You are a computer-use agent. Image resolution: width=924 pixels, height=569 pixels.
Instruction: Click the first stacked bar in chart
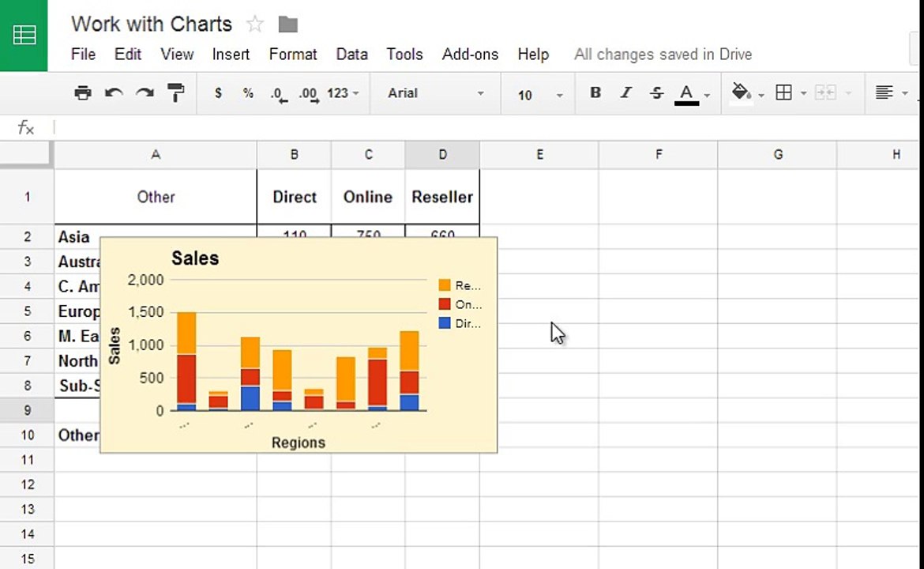[187, 361]
